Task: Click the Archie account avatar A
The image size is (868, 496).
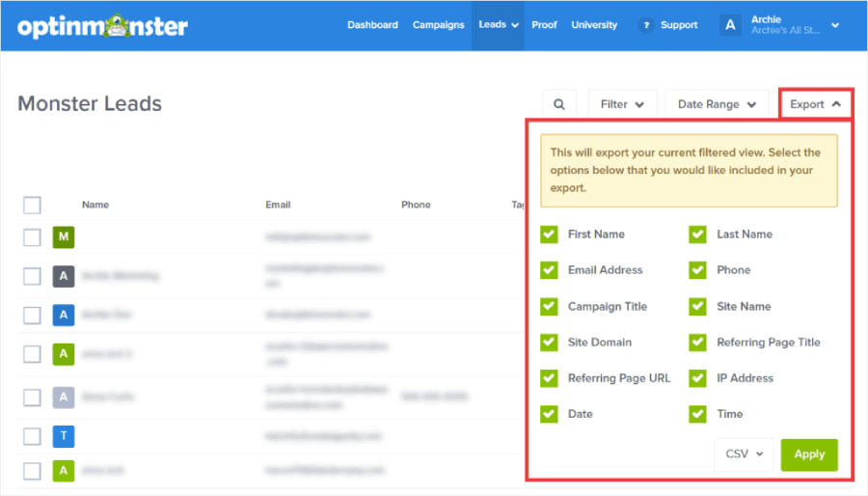Action: pos(730,25)
